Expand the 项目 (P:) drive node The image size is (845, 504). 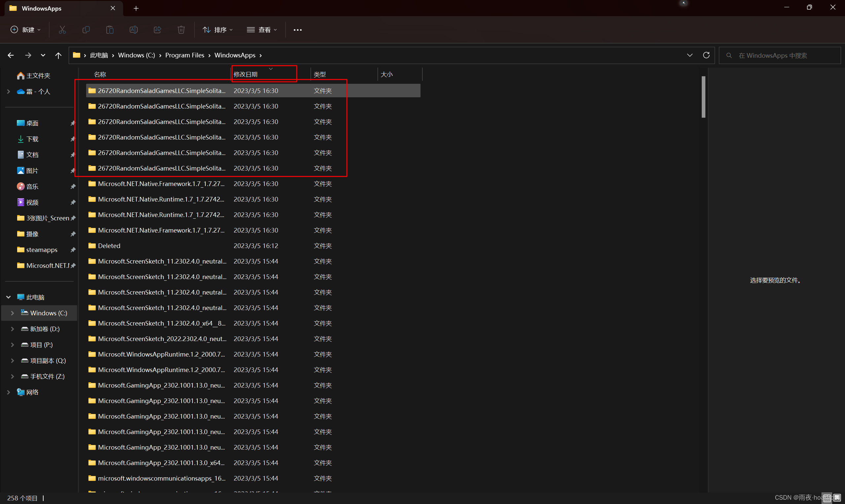coord(13,345)
